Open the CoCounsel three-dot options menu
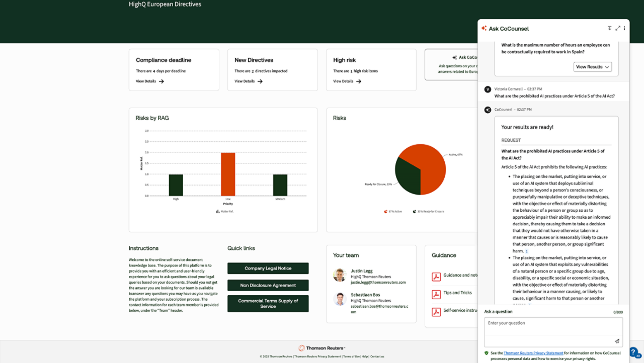This screenshot has height=363, width=644. click(x=624, y=28)
